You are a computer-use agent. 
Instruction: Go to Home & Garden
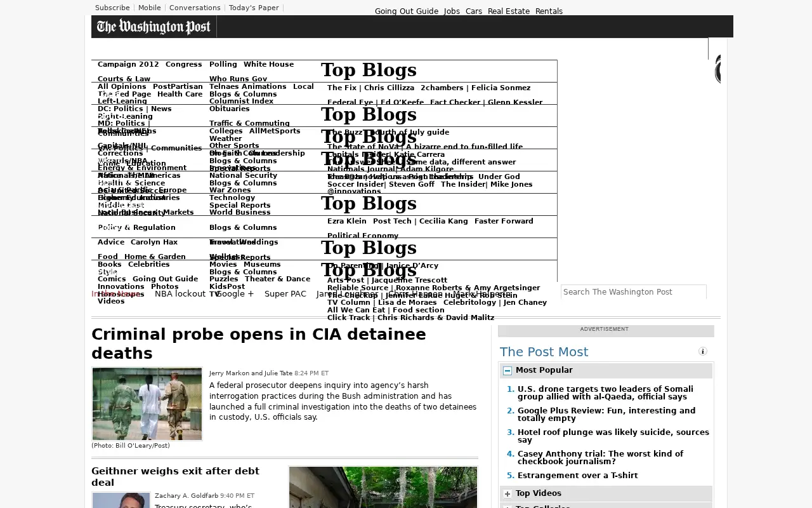tap(155, 257)
